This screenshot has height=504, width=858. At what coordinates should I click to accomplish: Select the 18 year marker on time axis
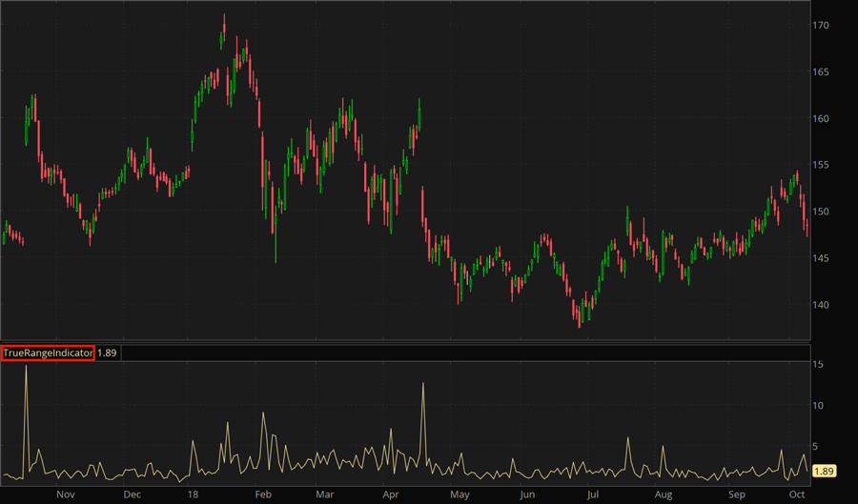pos(194,494)
